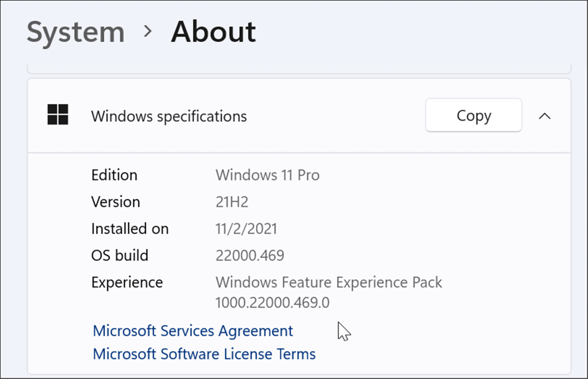Image resolution: width=588 pixels, height=379 pixels.
Task: Copy the Windows specifications details
Action: [x=474, y=115]
